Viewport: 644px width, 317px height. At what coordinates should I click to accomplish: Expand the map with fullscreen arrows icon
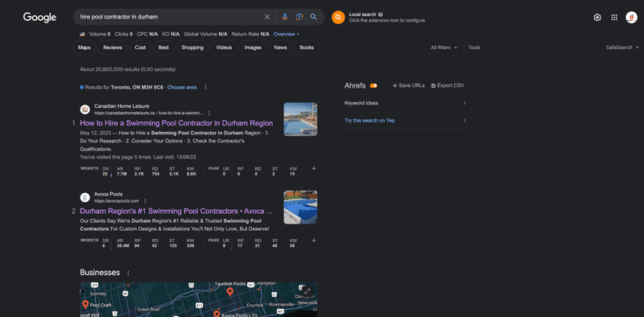[308, 291]
